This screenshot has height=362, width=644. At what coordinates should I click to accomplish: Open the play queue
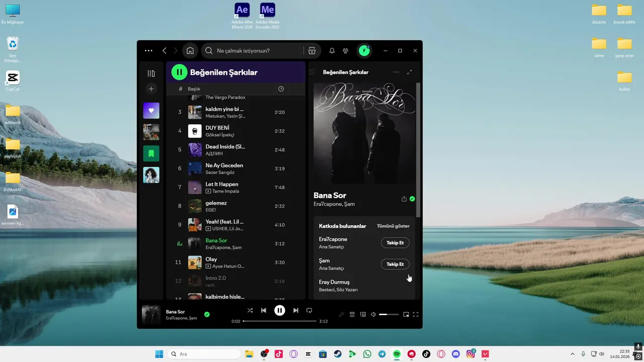352,315
